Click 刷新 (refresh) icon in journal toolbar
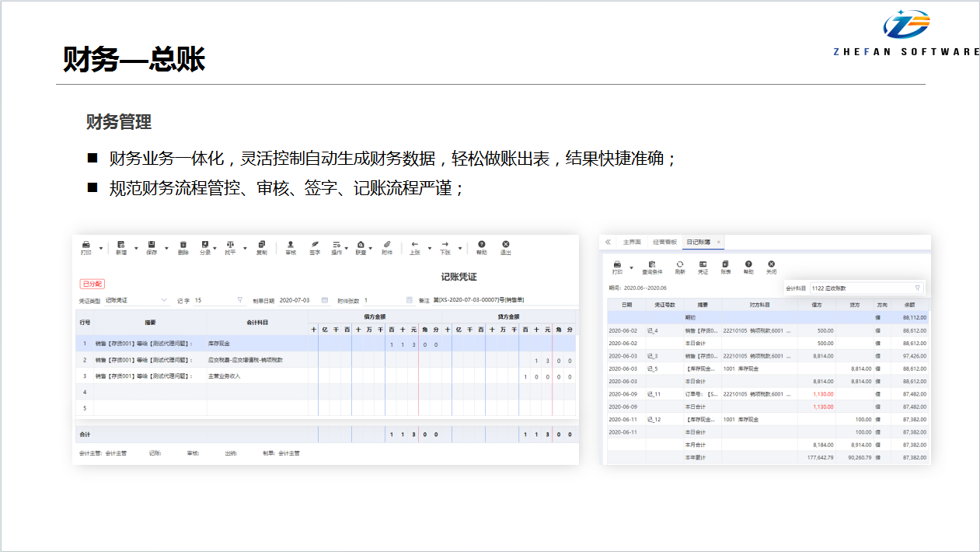This screenshot has height=552, width=980. coord(680,266)
